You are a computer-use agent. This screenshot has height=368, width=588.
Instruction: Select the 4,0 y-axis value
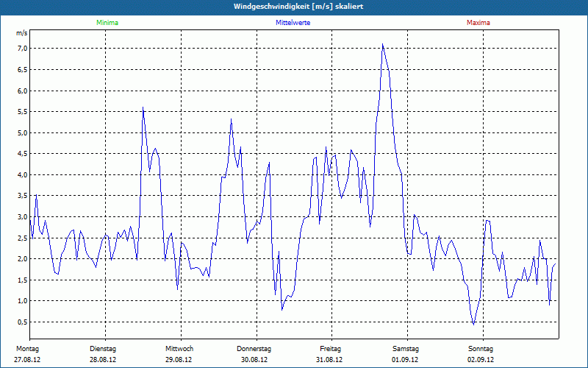point(23,175)
